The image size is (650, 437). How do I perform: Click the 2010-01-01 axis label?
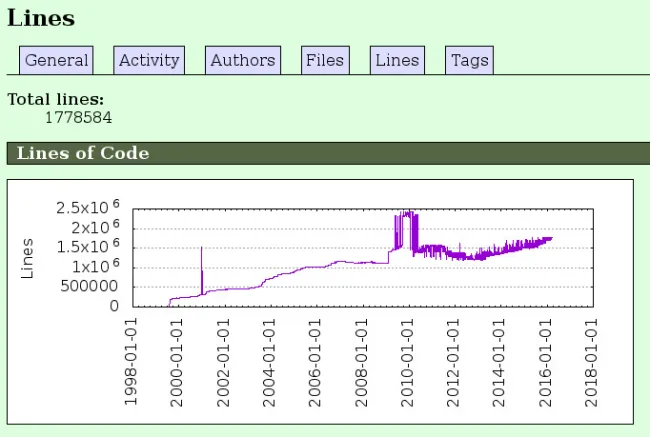tap(407, 363)
